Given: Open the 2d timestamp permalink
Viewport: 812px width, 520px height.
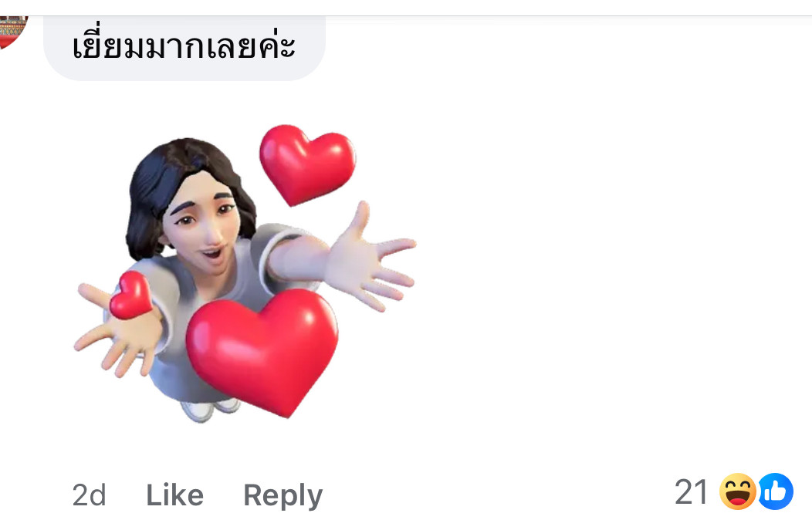Looking at the screenshot, I should point(89,495).
